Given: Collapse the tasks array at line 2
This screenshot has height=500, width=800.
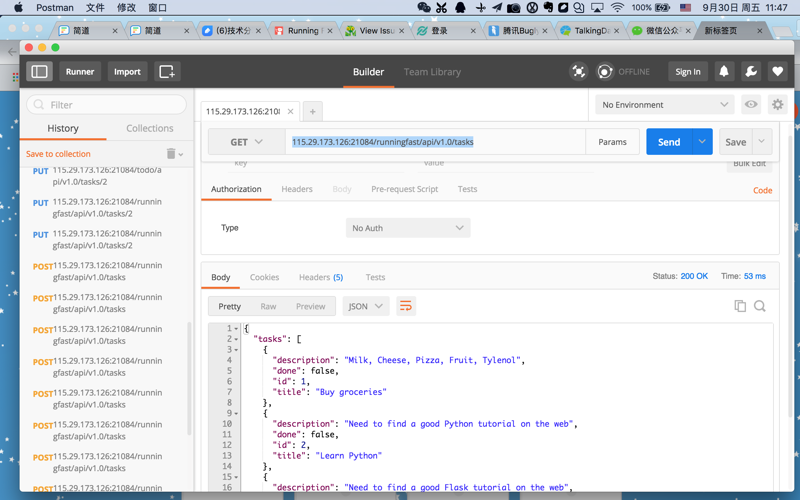Looking at the screenshot, I should coord(236,339).
